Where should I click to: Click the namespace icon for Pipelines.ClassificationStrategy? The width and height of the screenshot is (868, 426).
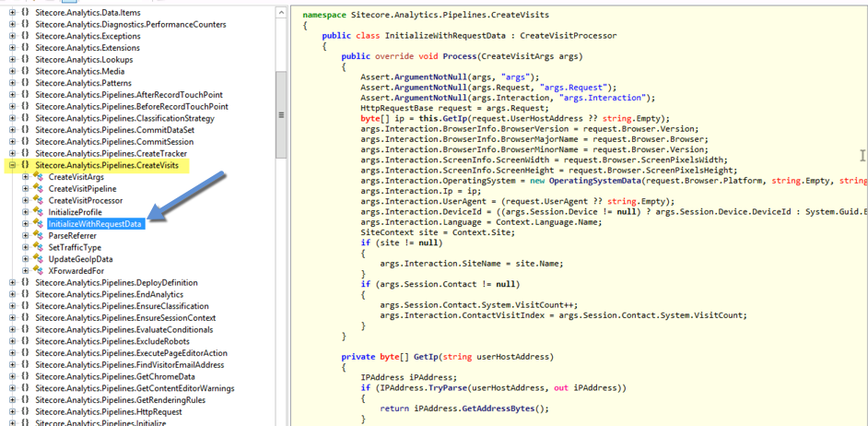tap(25, 118)
